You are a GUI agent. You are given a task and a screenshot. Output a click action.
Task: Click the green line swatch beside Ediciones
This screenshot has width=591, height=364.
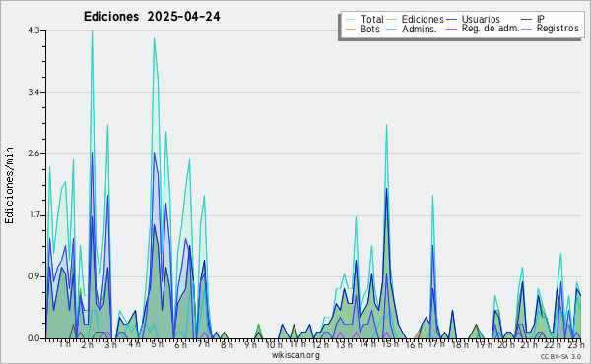pos(392,20)
